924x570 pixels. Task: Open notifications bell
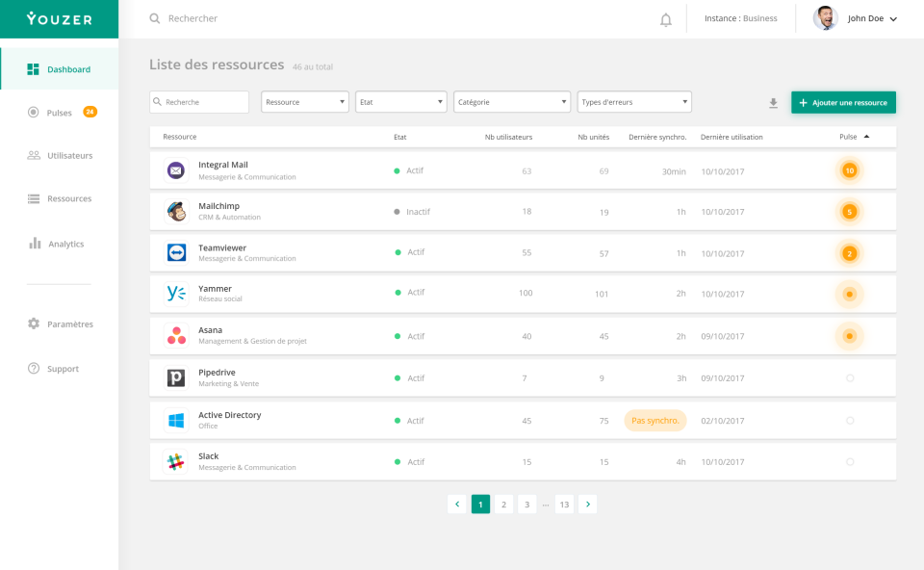click(x=666, y=18)
